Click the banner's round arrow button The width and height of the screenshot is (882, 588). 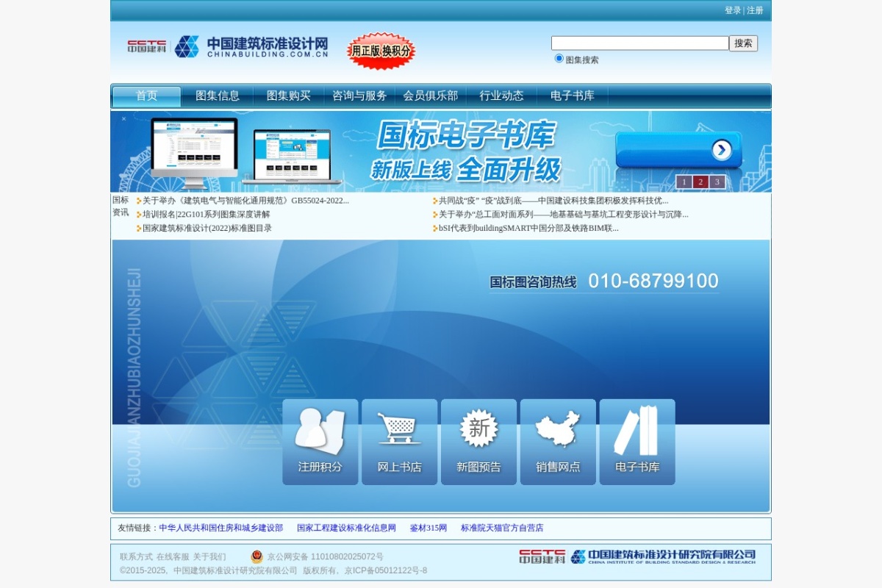coord(722,150)
